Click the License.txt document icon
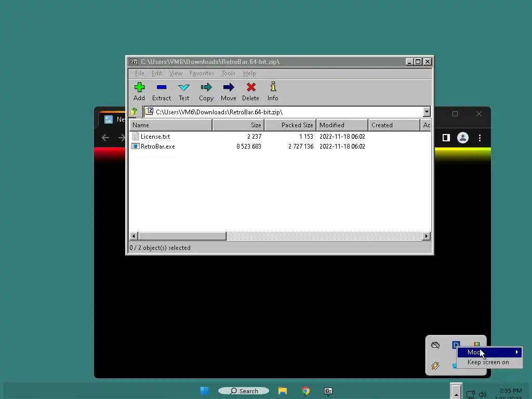532x399 pixels. coord(136,137)
